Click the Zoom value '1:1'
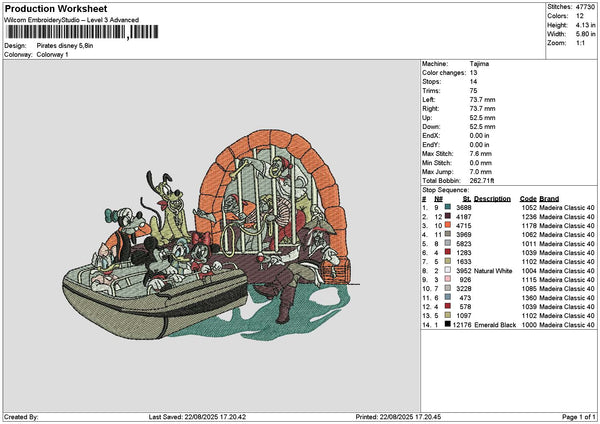The image size is (600, 424). [x=580, y=43]
